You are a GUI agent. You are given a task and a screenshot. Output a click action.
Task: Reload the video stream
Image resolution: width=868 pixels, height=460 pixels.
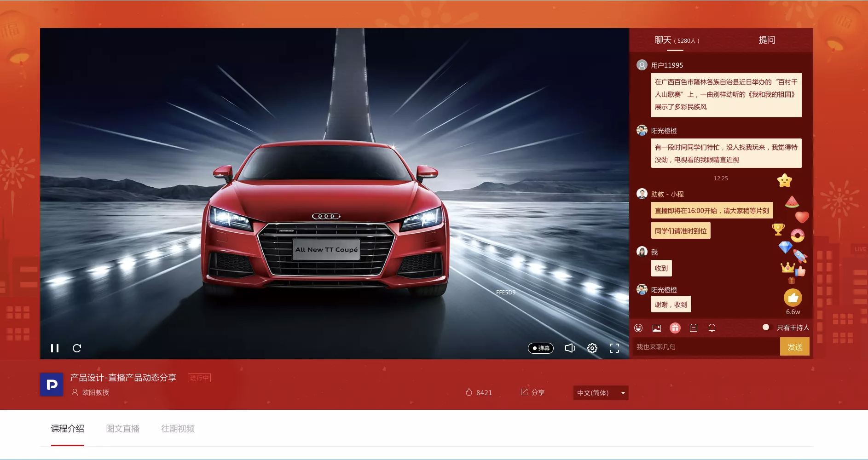[x=77, y=348]
